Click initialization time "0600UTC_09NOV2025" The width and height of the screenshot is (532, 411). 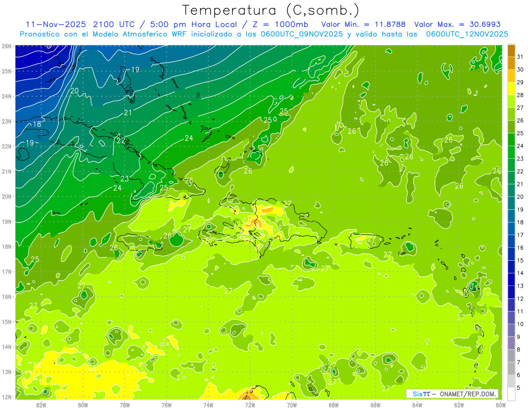tap(302, 34)
